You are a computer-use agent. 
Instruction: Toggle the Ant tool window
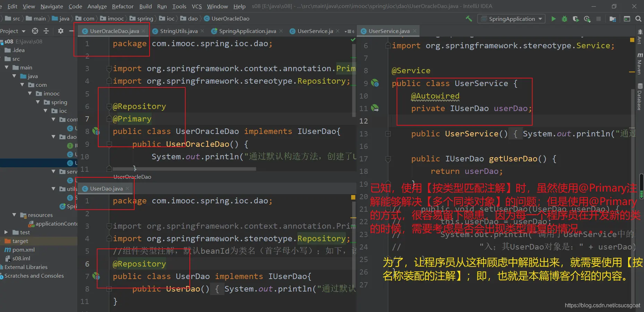click(x=640, y=37)
